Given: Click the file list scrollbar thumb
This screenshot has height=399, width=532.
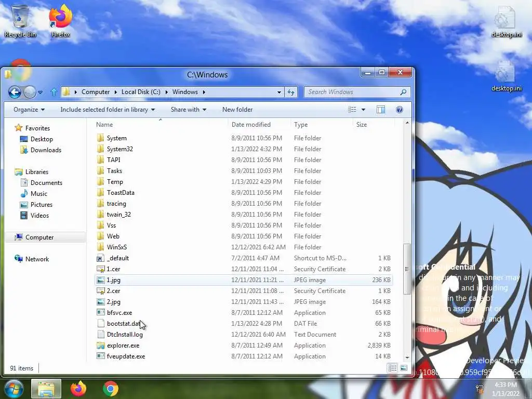Looking at the screenshot, I should coord(407,269).
